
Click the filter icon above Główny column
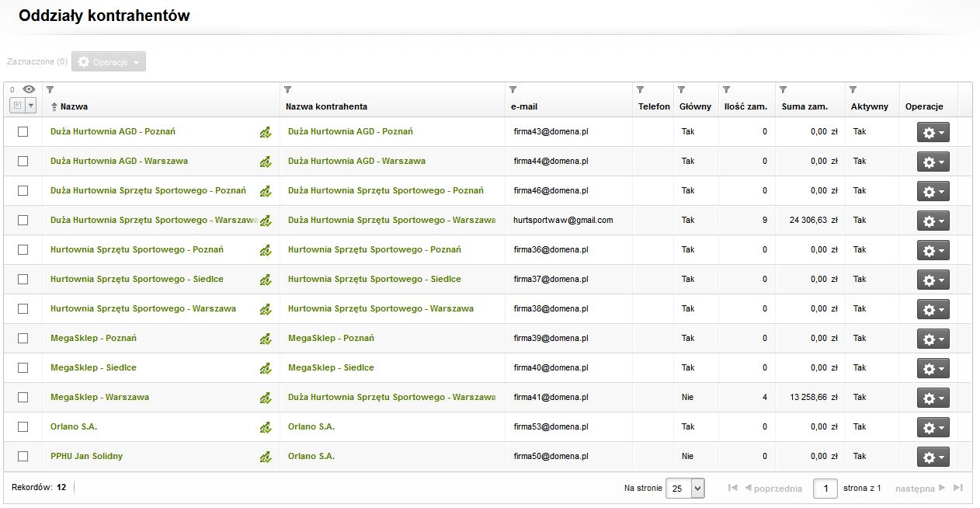[681, 90]
